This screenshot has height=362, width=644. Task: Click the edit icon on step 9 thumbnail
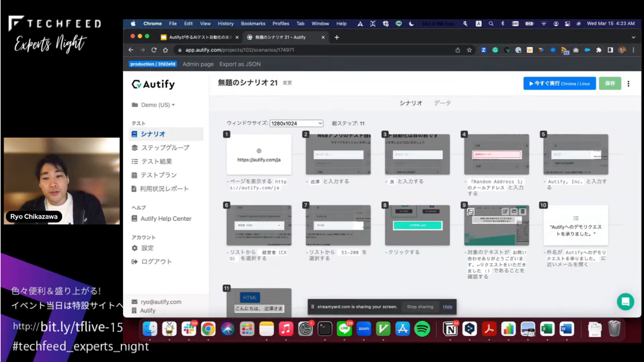[x=505, y=211]
